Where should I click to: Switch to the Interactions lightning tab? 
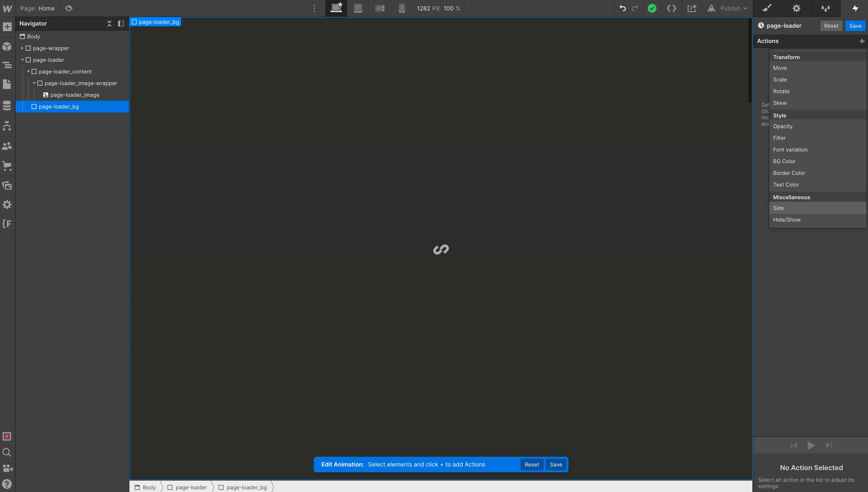click(x=855, y=8)
